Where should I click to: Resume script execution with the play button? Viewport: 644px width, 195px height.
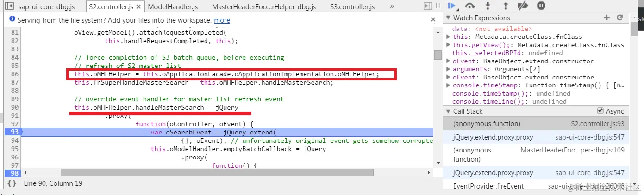452,6
